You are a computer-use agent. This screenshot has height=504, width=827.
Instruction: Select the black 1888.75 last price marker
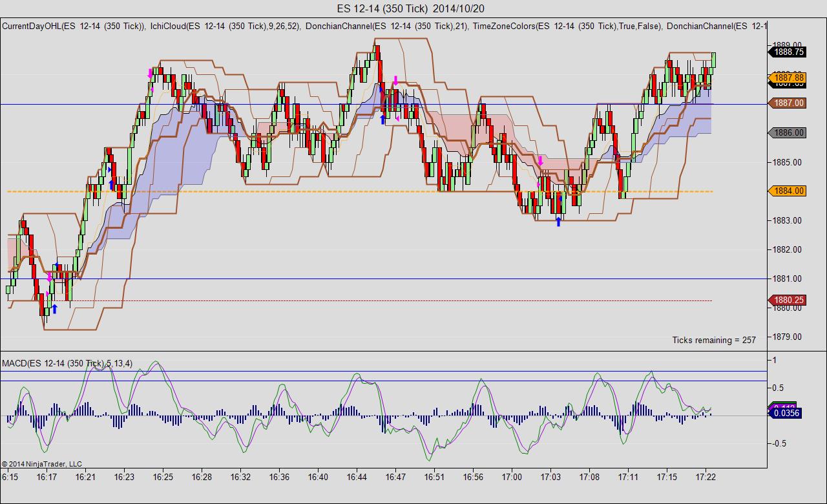[x=787, y=52]
